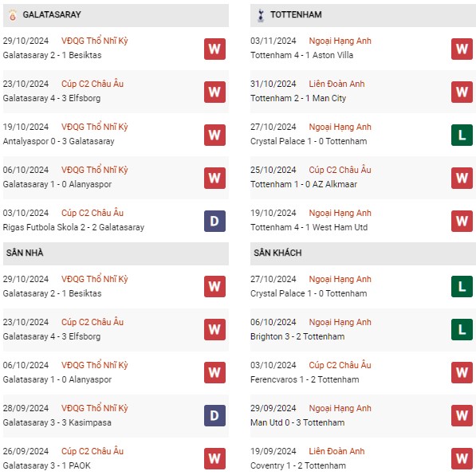The width and height of the screenshot is (476, 475).
Task: Click the Galatasaray club logo icon
Action: pyautogui.click(x=13, y=15)
